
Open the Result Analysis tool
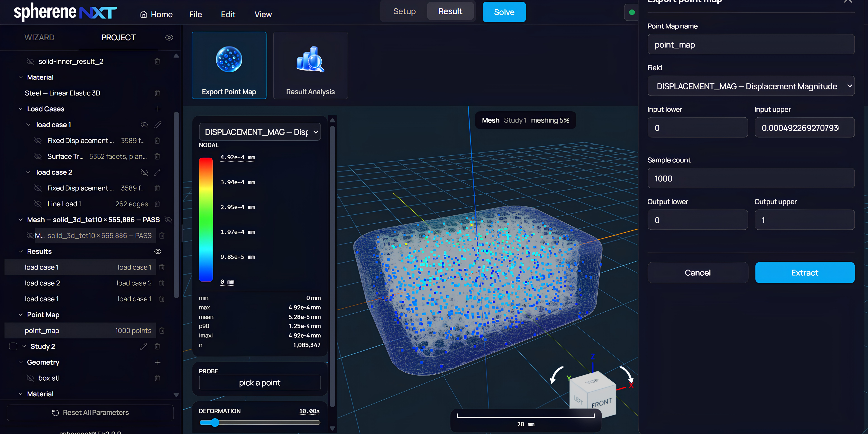pyautogui.click(x=310, y=65)
